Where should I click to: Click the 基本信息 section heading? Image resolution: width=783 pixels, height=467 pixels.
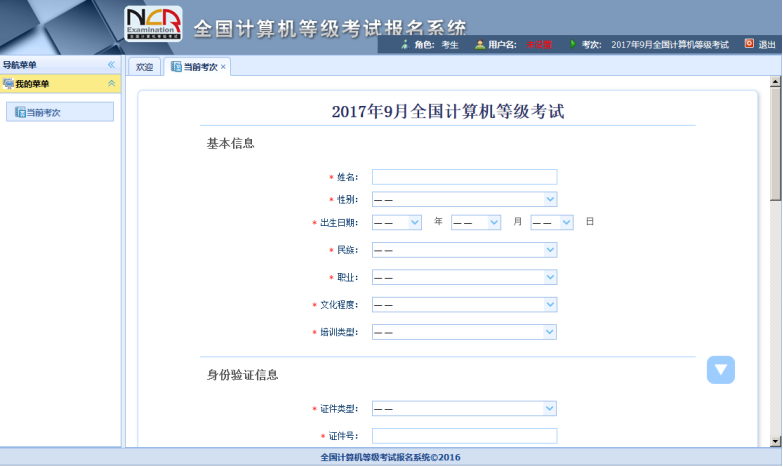[x=231, y=143]
